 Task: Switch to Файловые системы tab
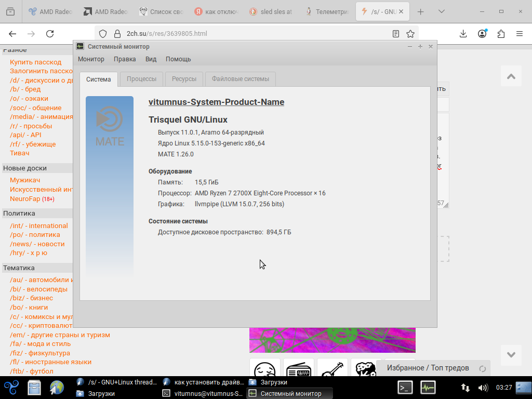241,79
